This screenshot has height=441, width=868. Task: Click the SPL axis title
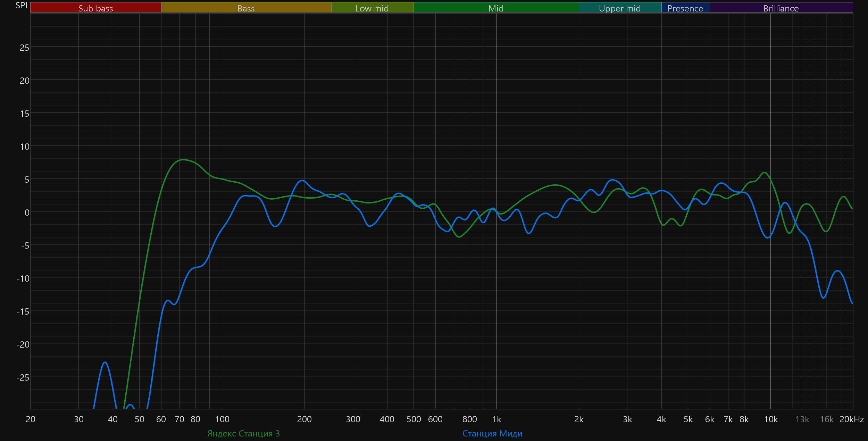(22, 5)
